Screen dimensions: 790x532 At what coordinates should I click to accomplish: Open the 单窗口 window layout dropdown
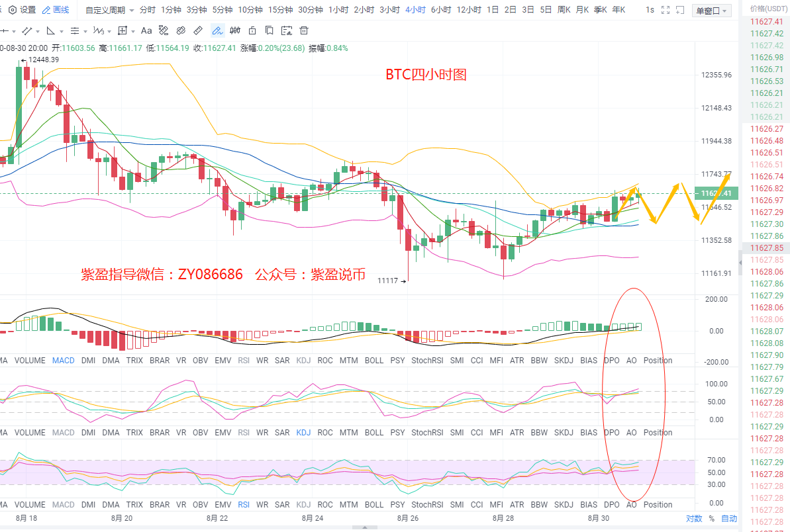coord(712,11)
